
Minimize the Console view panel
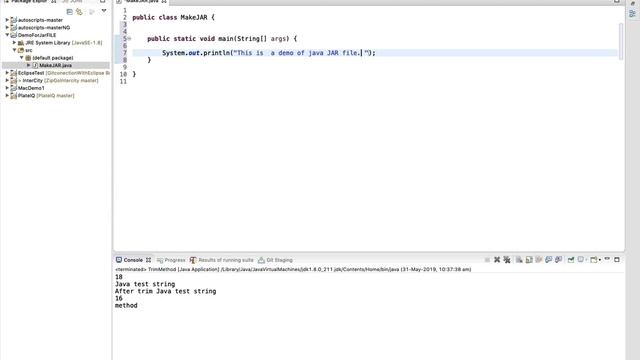[607, 259]
